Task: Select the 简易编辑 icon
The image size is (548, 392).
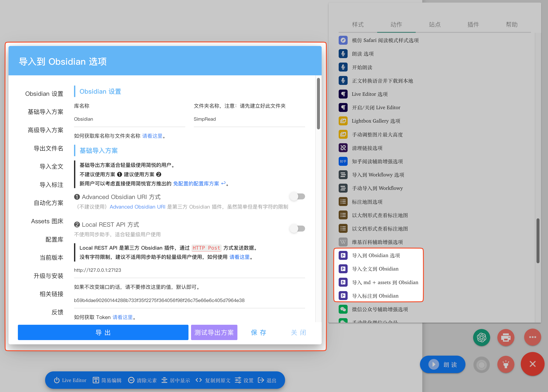Action: [96, 380]
